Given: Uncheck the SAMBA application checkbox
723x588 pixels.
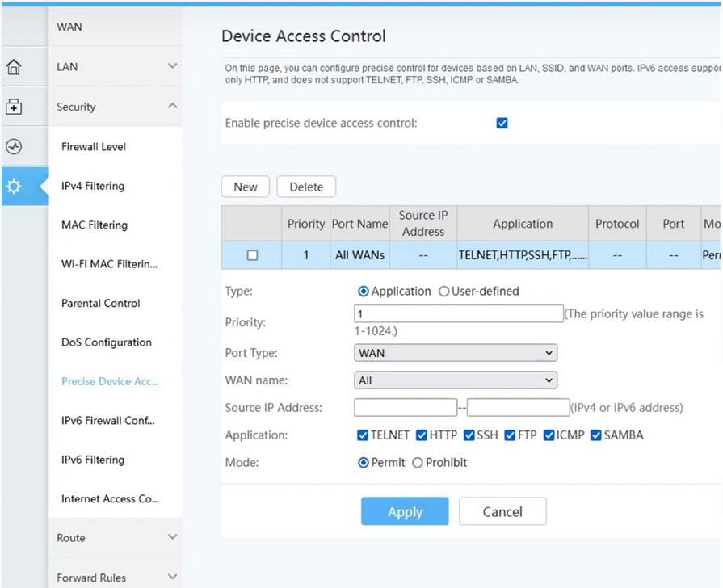Looking at the screenshot, I should coord(595,435).
